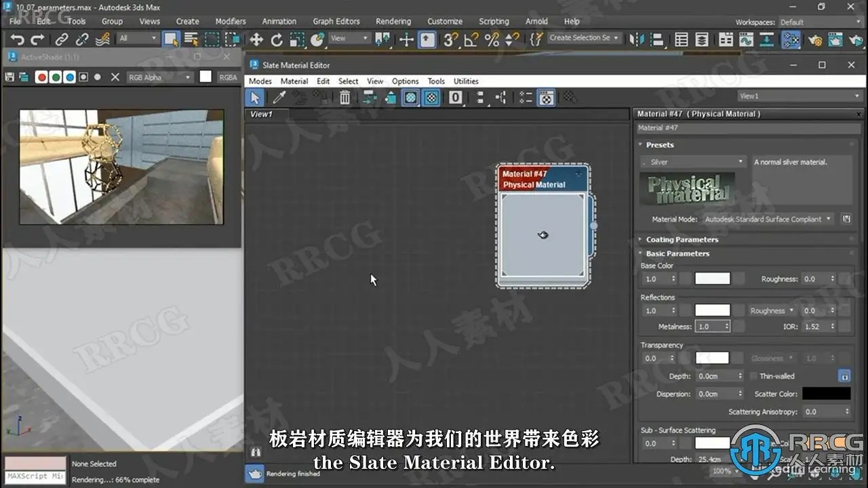Open the selection filter All dropdown

[138, 39]
